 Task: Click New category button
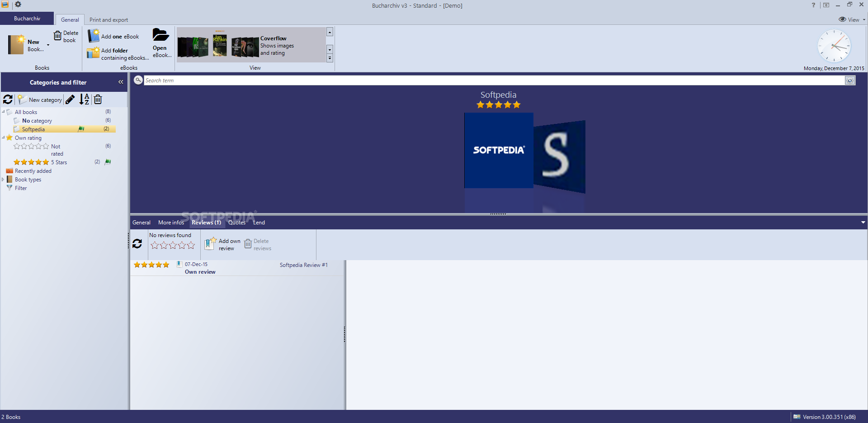(40, 100)
